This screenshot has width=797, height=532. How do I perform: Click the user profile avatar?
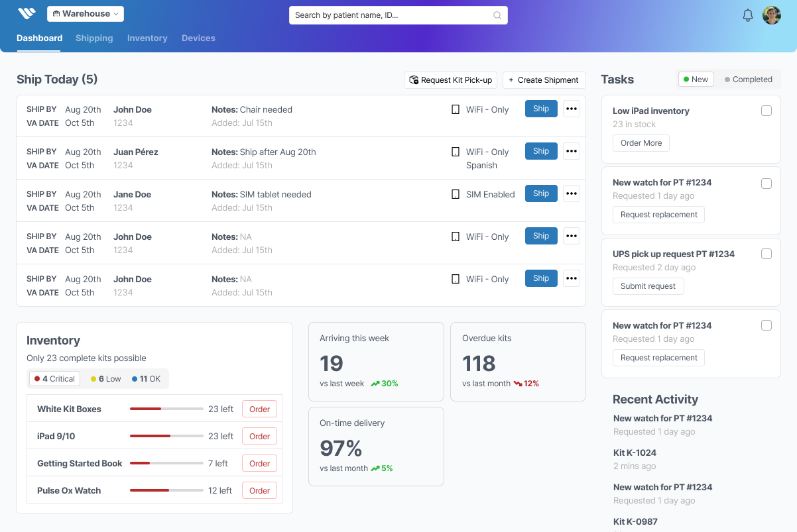pyautogui.click(x=772, y=15)
